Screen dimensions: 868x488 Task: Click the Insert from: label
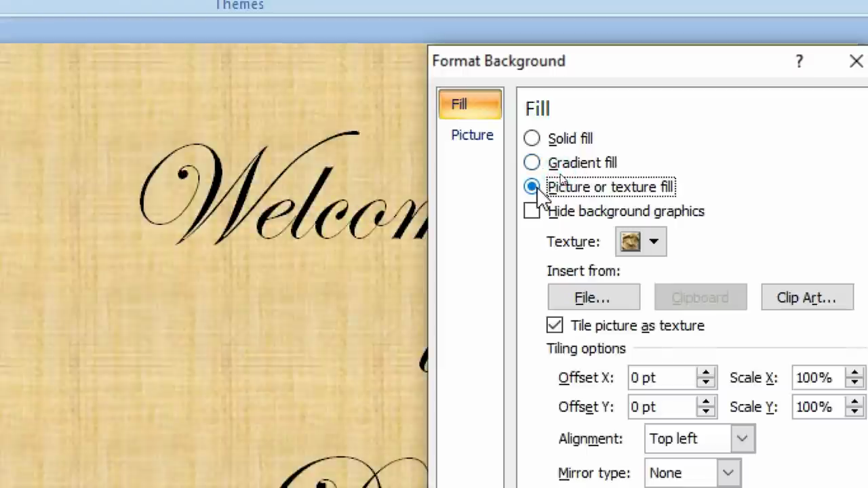[x=583, y=271]
